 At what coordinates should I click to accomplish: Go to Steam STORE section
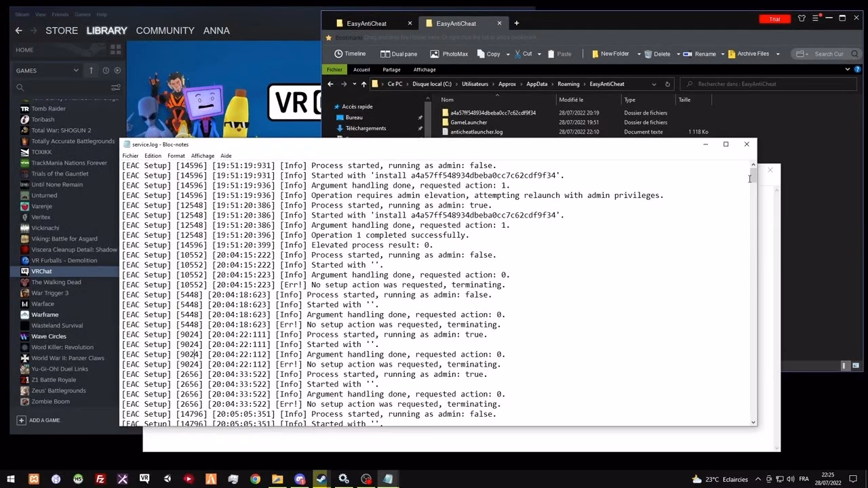(x=62, y=30)
